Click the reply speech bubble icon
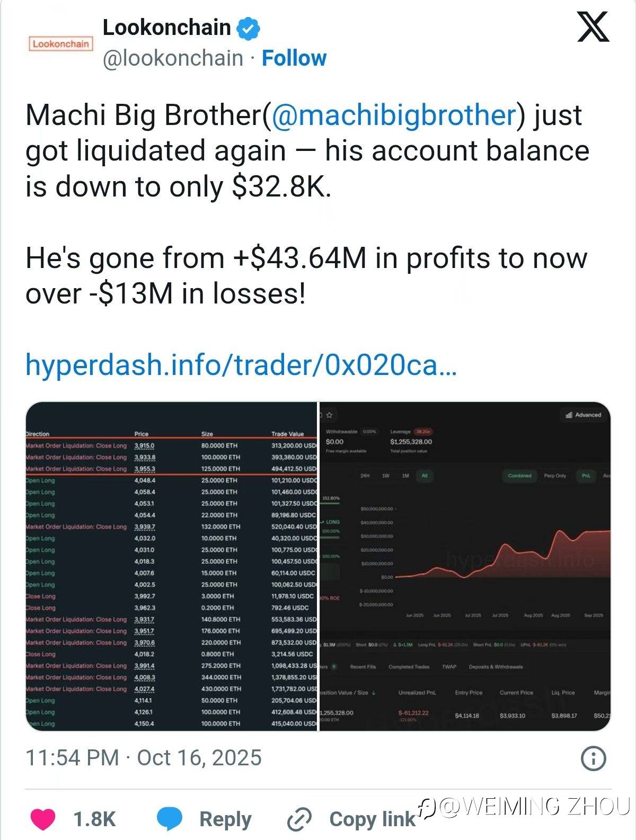 (170, 819)
